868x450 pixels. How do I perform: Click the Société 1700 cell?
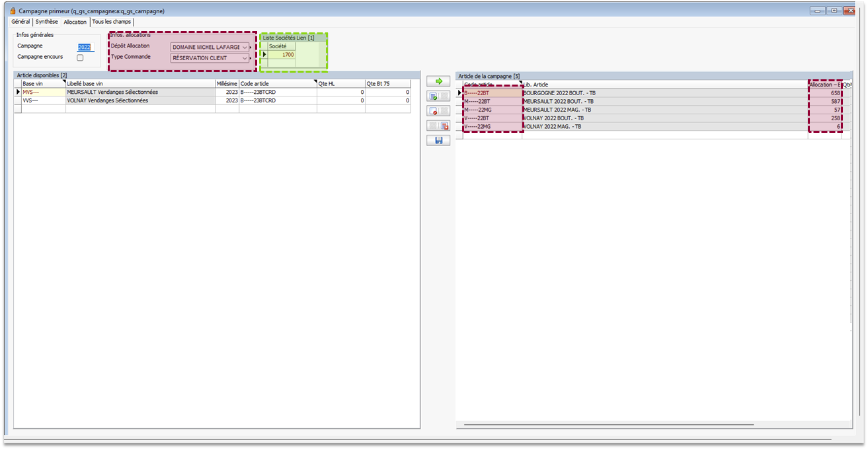tap(282, 55)
